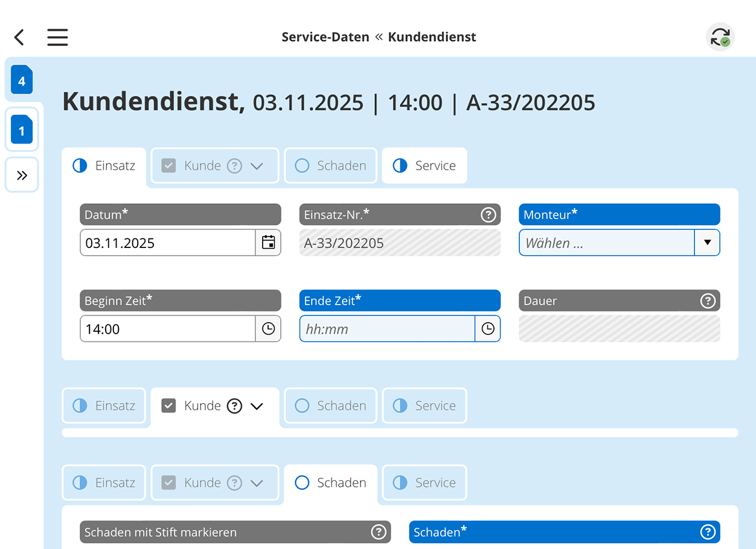The height and width of the screenshot is (549, 756).
Task: Click the back arrow in the header
Action: (19, 37)
